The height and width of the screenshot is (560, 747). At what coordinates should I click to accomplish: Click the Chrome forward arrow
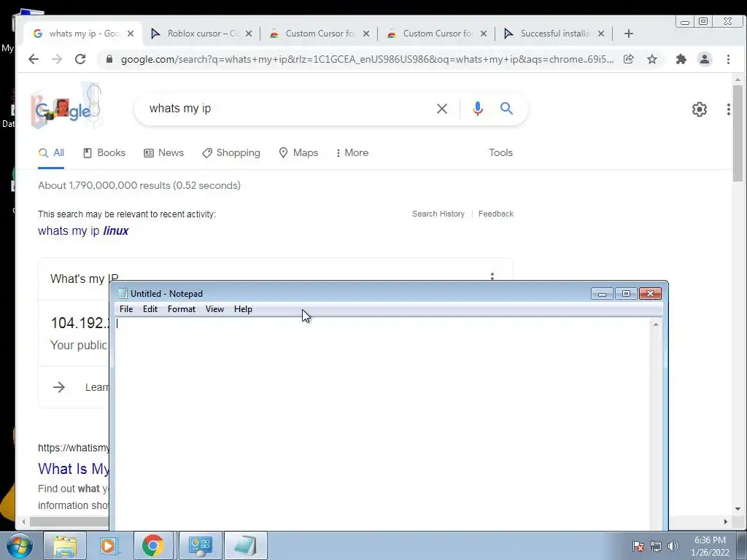(57, 59)
